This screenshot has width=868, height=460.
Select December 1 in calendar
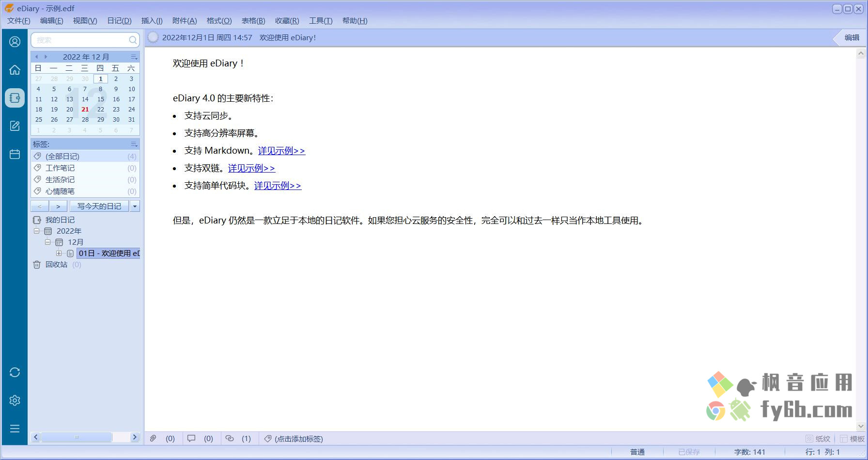(100, 79)
